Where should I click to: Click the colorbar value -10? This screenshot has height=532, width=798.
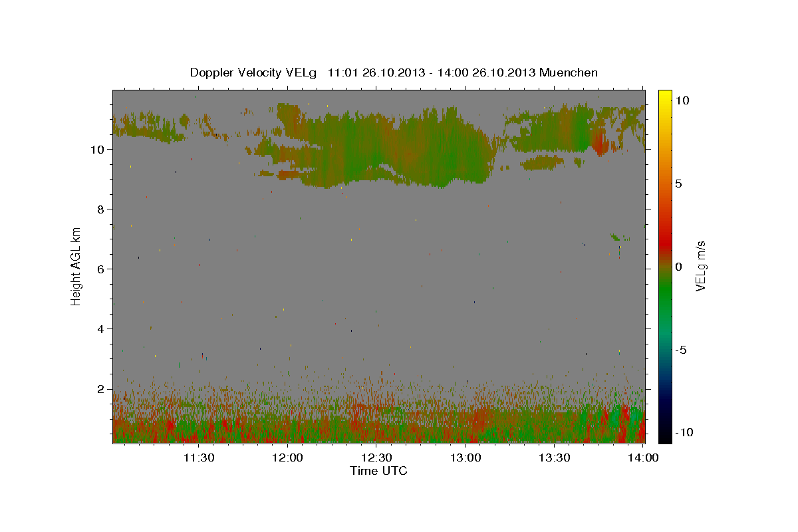[684, 432]
